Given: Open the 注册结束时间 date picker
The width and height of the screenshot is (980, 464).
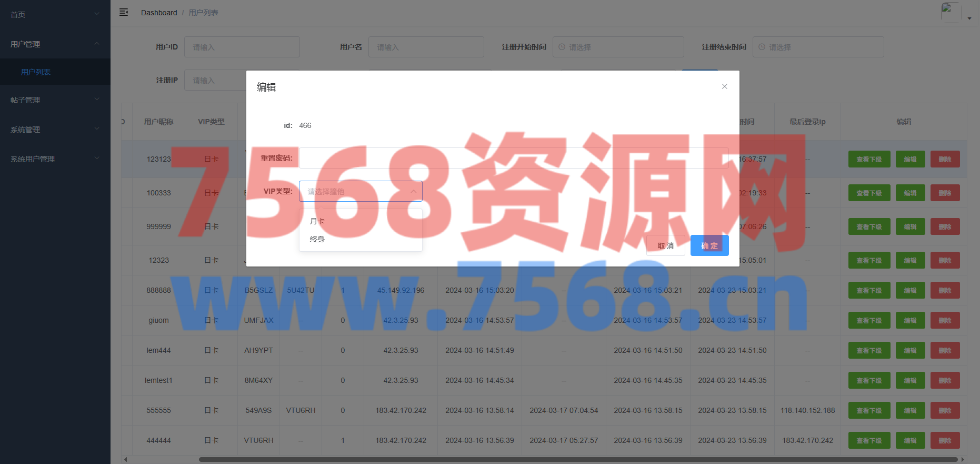Looking at the screenshot, I should (x=818, y=47).
